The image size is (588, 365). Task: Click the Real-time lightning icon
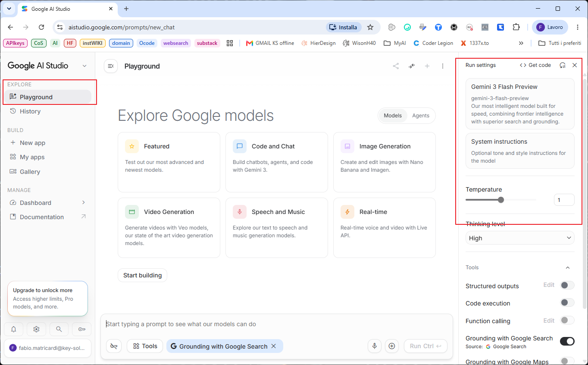click(347, 212)
